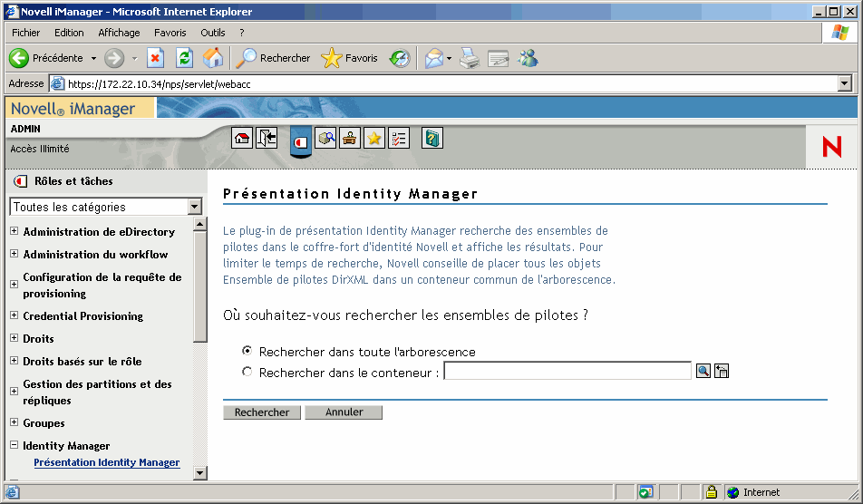This screenshot has height=504, width=863.
Task: Open the ? help menu
Action: click(242, 33)
